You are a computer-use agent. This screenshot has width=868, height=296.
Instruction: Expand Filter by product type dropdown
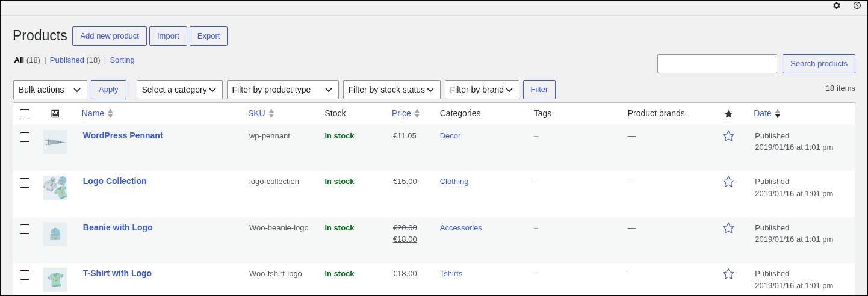pos(283,90)
